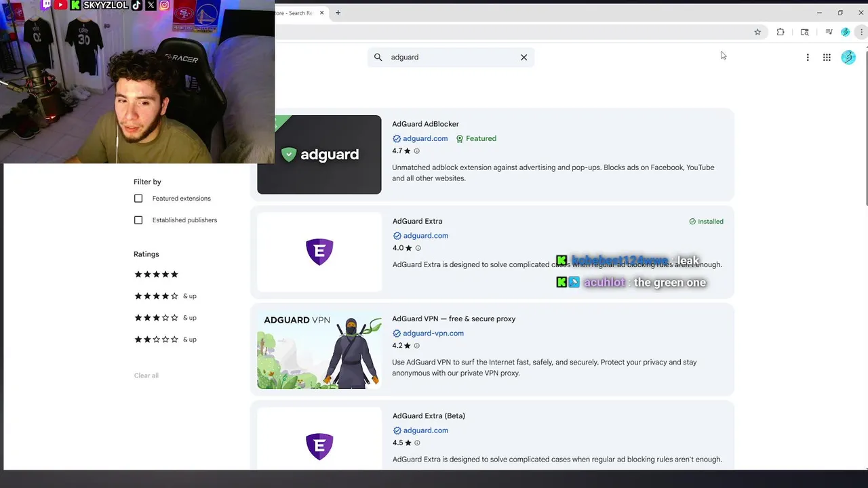Click the tab search icon in Chrome toolbar

point(805,32)
